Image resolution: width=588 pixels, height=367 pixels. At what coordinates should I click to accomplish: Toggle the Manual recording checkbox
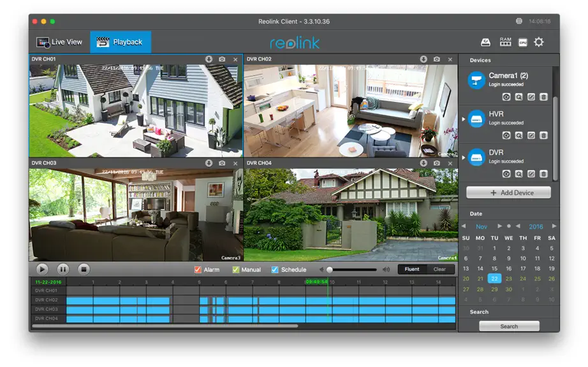[x=235, y=270]
